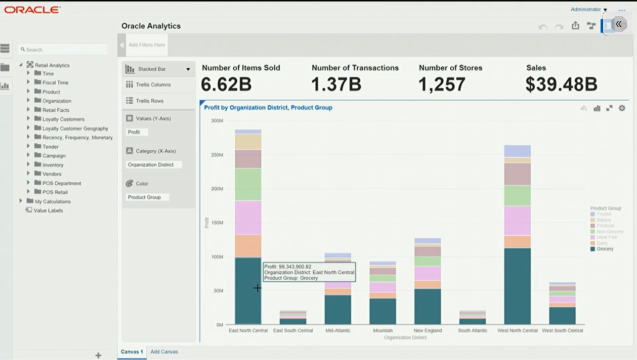This screenshot has width=637, height=360.
Task: Maximize the chart with expand arrows icon
Action: 609,108
